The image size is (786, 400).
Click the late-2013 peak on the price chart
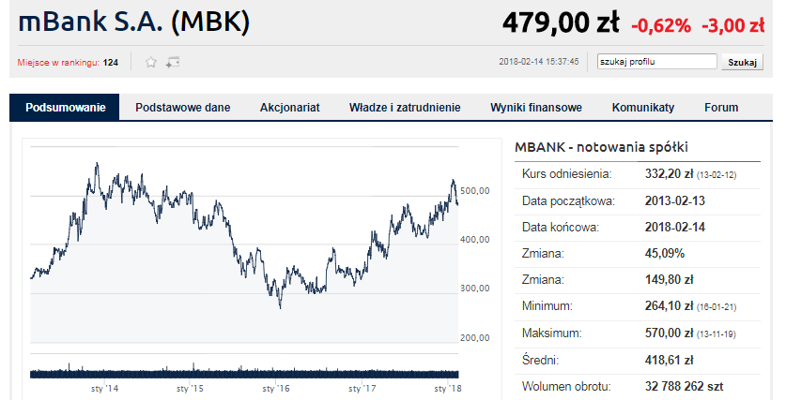click(x=97, y=164)
